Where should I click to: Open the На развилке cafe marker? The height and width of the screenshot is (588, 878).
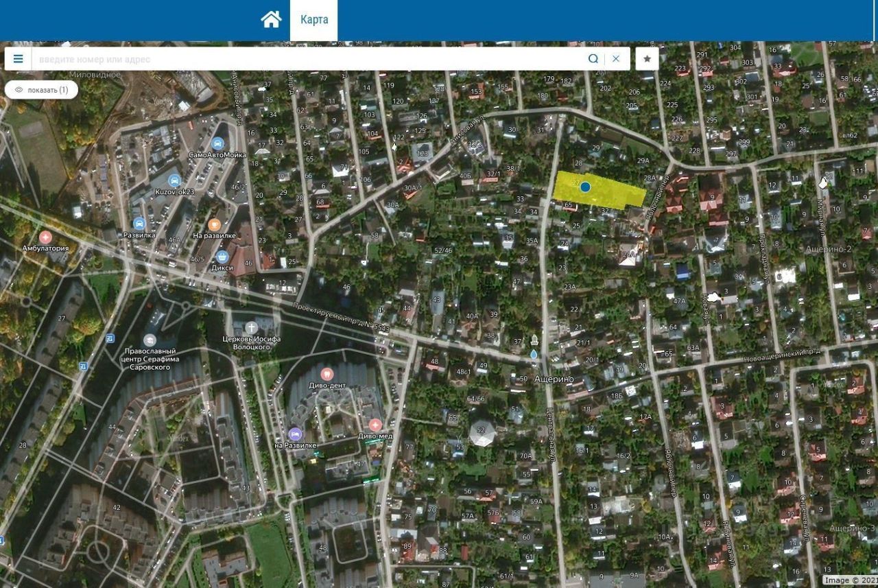(214, 224)
